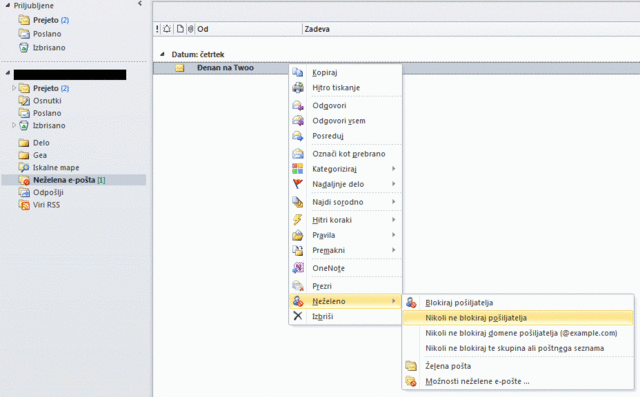The height and width of the screenshot is (397, 640).
Task: Expand the account's Prejeto folder
Action: coord(14,88)
